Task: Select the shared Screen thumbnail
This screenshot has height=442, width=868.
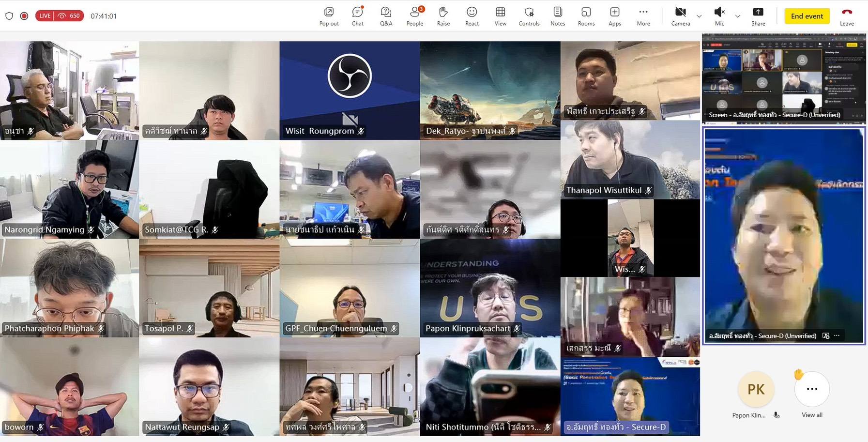Action: [x=784, y=78]
